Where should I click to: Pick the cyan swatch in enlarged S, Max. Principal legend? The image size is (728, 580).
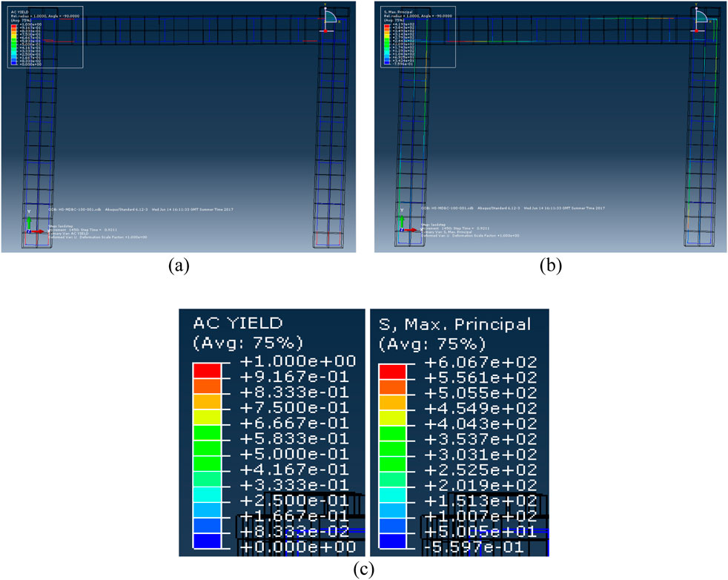coord(392,495)
